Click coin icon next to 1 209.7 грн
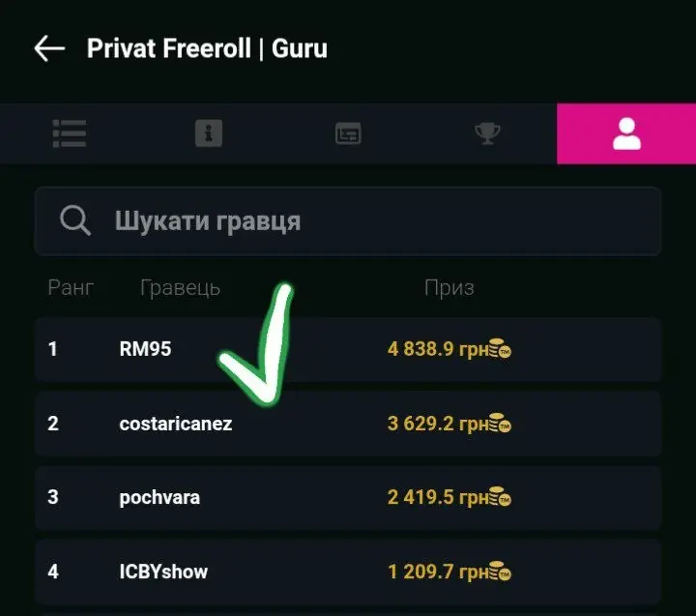The width and height of the screenshot is (696, 616). point(499,572)
